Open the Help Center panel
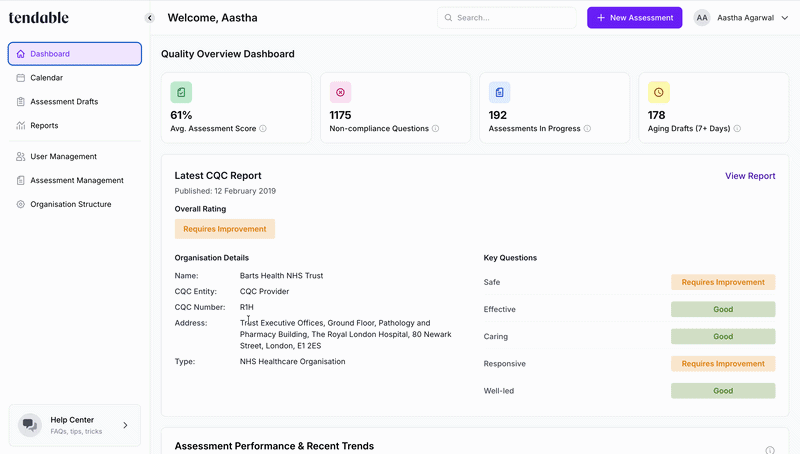 74,425
